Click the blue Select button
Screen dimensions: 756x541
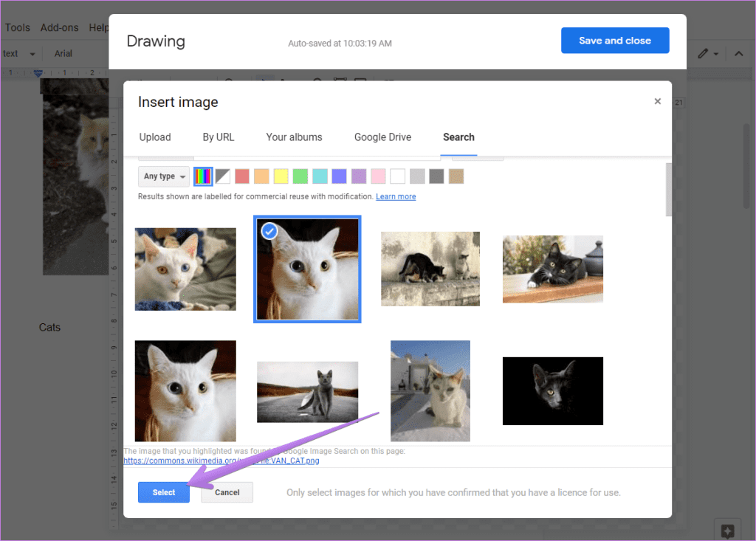tap(164, 492)
